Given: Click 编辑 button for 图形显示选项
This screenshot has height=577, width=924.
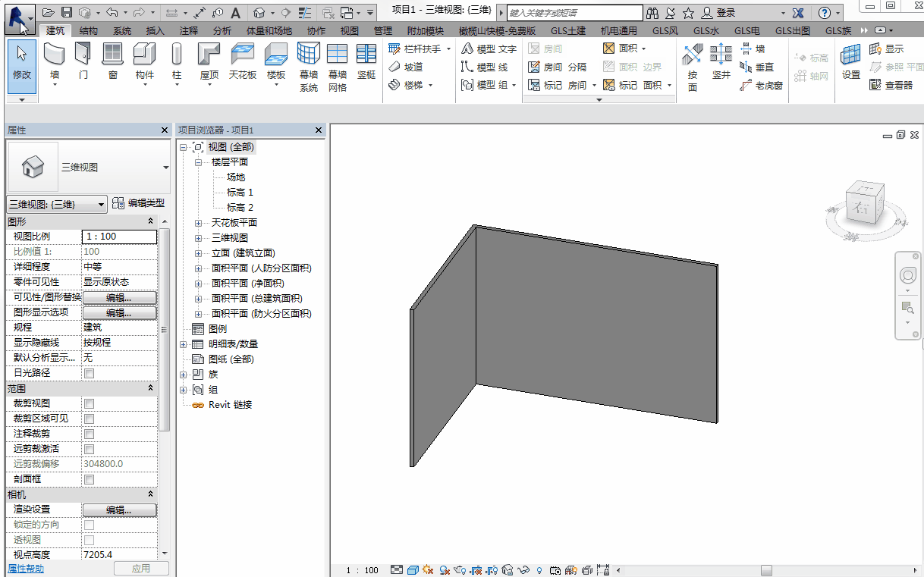Looking at the screenshot, I should coord(119,312).
